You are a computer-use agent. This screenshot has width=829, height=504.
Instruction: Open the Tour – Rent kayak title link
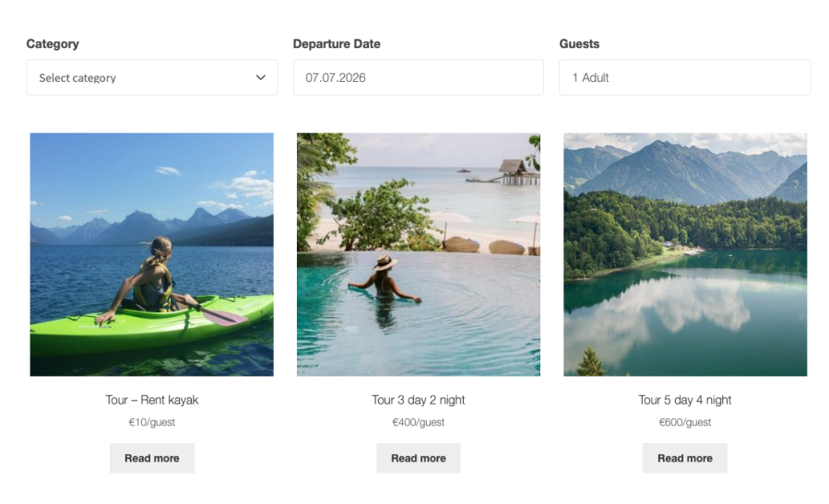coord(152,400)
